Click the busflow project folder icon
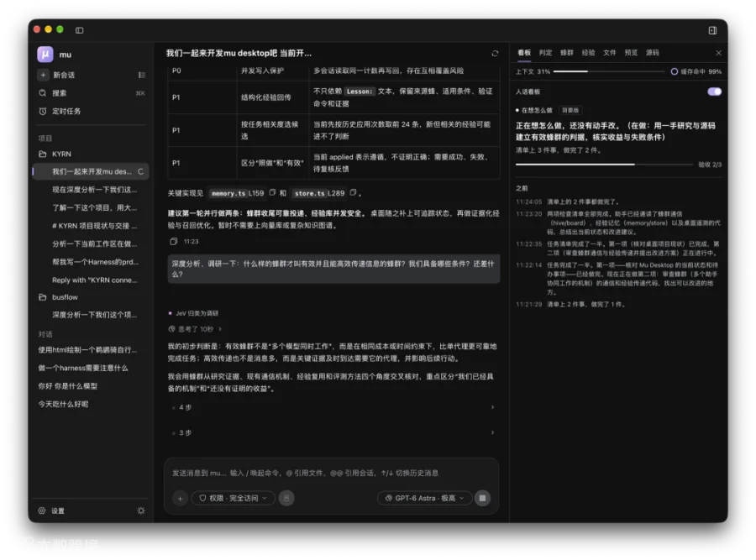This screenshot has width=756, height=560. [x=43, y=297]
